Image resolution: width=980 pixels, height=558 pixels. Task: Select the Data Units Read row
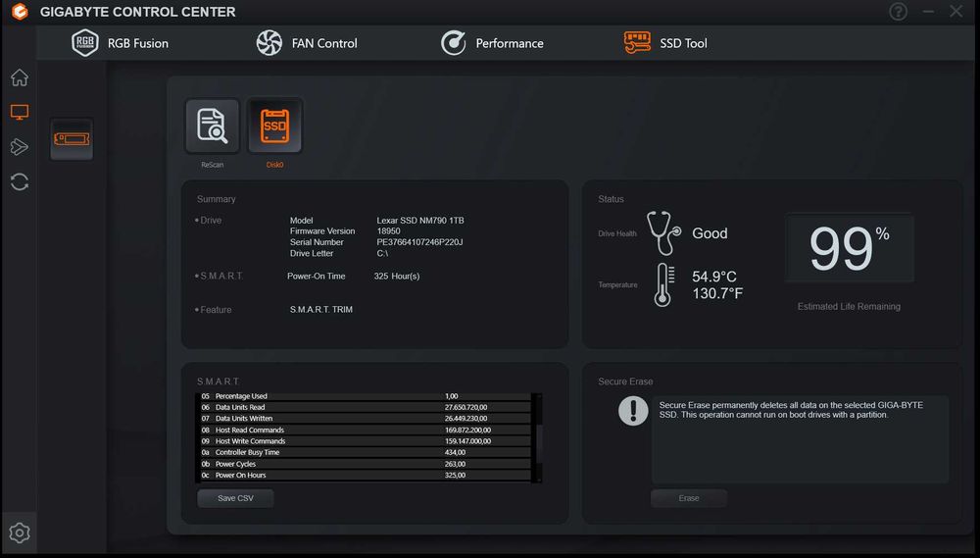pyautogui.click(x=364, y=407)
